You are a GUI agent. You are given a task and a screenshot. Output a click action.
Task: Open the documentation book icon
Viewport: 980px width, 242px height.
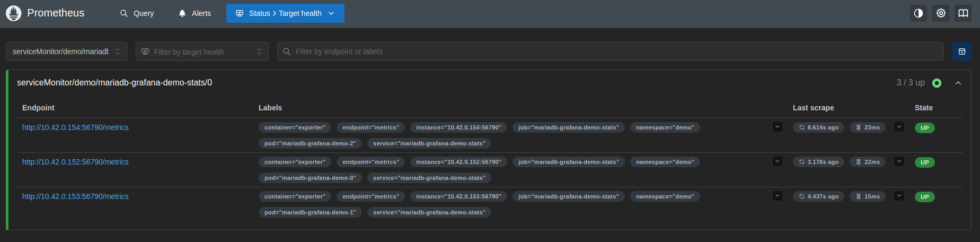point(963,13)
